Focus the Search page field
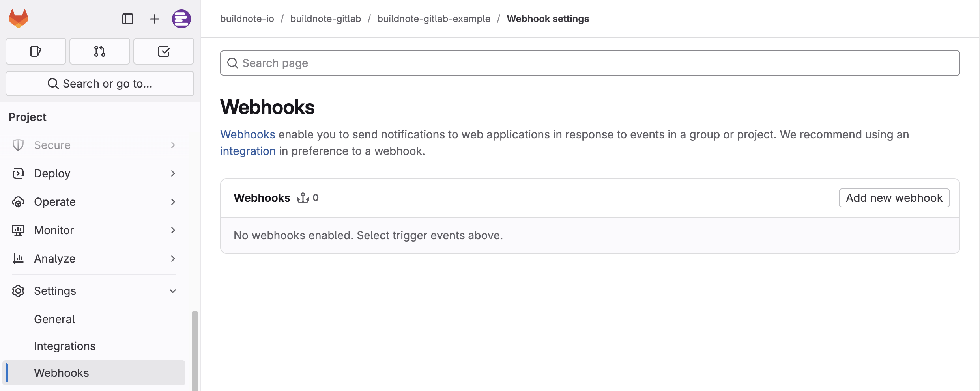This screenshot has width=980, height=391. pos(590,63)
